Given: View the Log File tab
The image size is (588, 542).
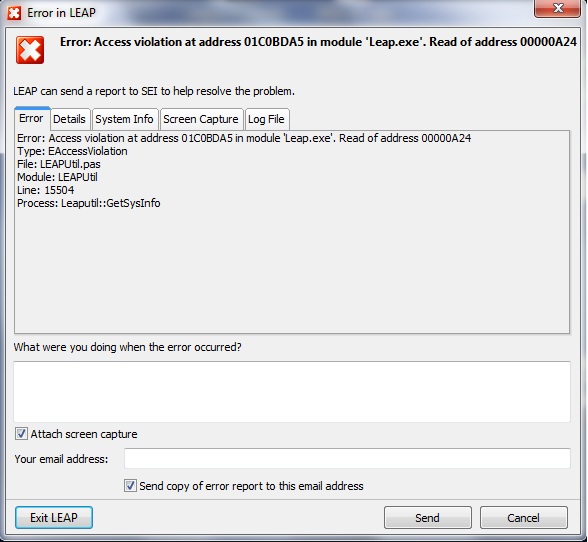Looking at the screenshot, I should pyautogui.click(x=266, y=119).
